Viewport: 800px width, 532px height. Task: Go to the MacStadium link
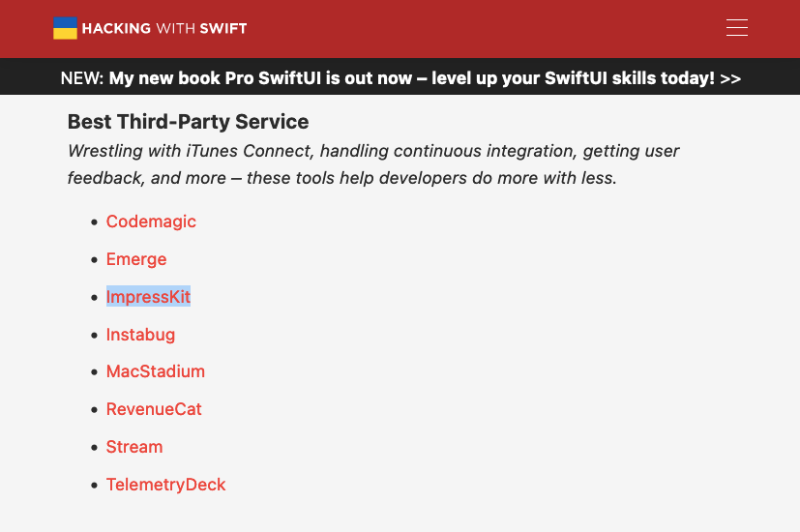(156, 371)
